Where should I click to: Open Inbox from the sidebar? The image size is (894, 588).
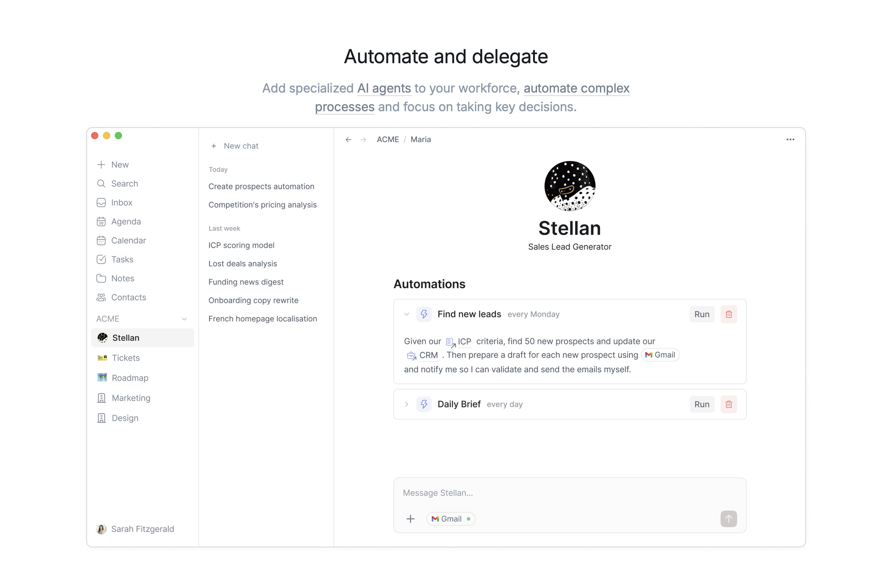121,203
